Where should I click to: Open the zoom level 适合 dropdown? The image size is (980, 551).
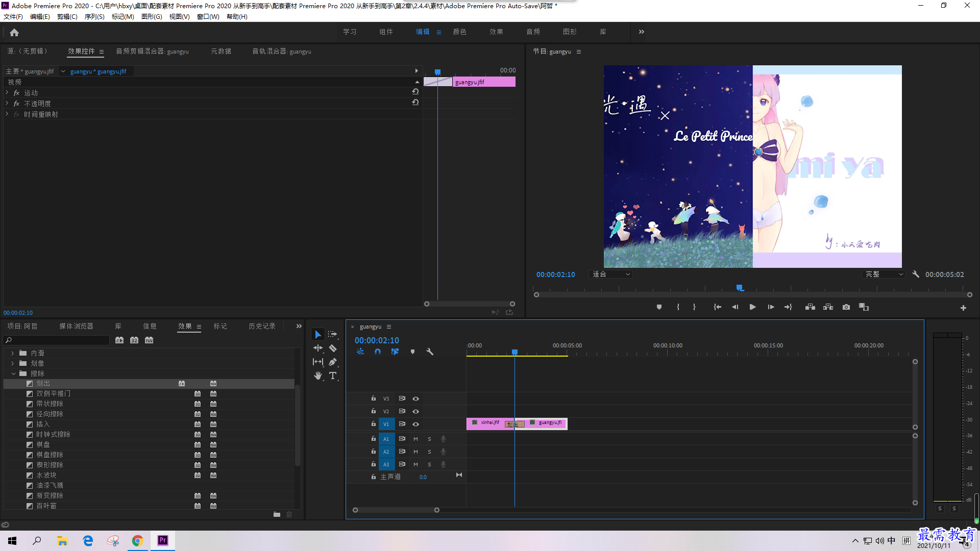tap(611, 274)
